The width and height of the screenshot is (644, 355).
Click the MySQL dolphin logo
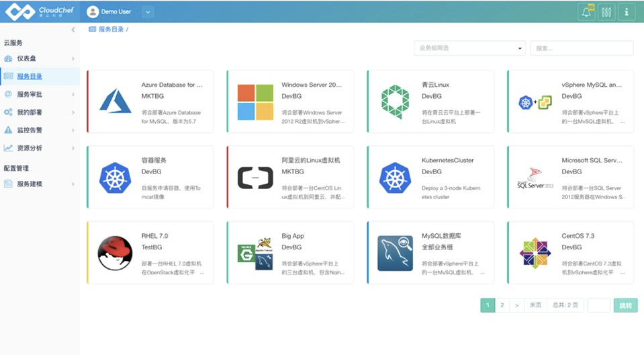point(395,253)
